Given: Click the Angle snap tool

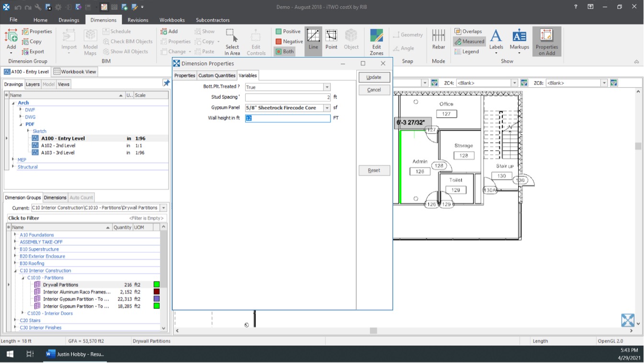Looking at the screenshot, I should tap(403, 48).
